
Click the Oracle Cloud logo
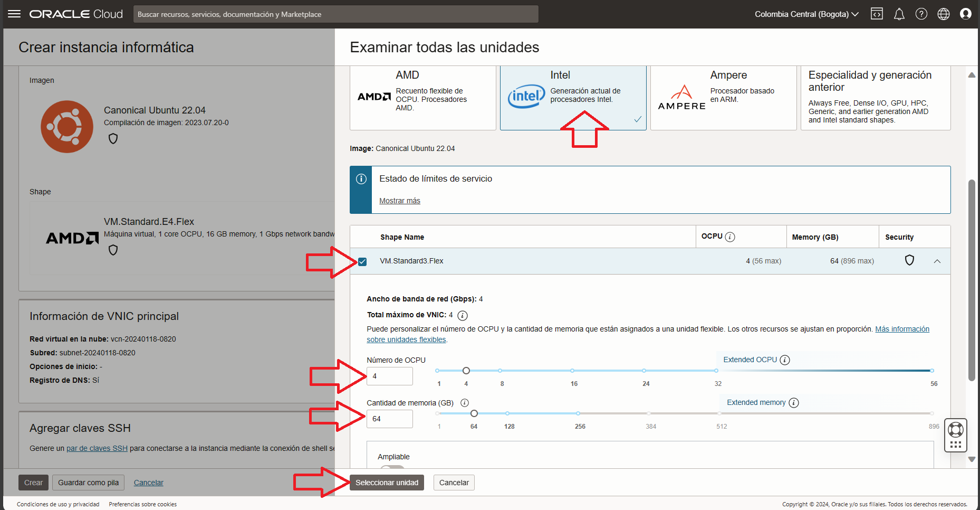76,14
